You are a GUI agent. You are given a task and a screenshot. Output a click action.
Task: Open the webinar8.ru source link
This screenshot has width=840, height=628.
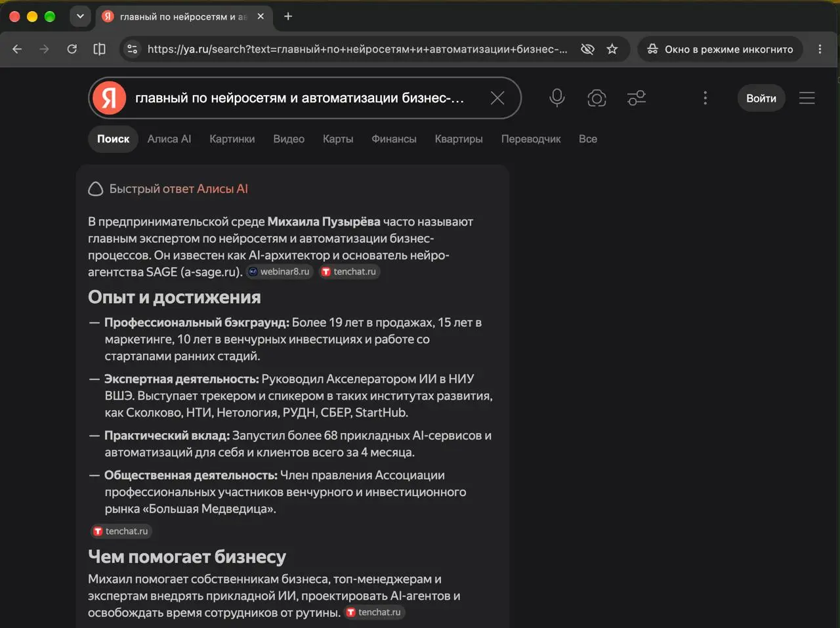pos(280,272)
